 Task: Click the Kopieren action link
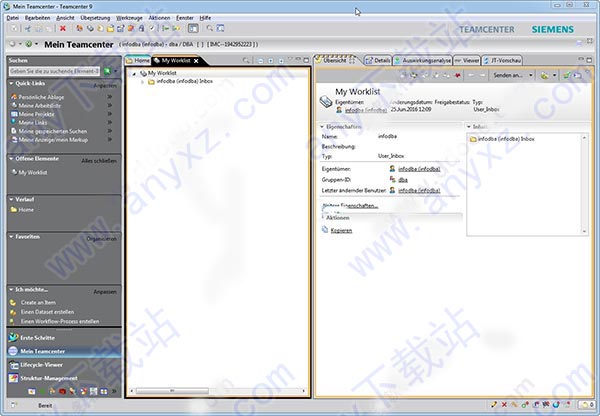[341, 231]
